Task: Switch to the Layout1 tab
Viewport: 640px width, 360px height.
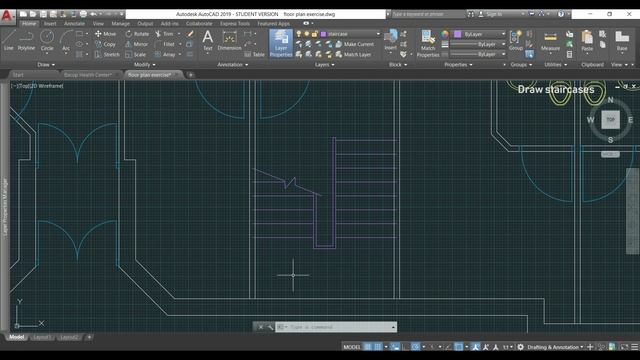Action: pyautogui.click(x=42, y=337)
